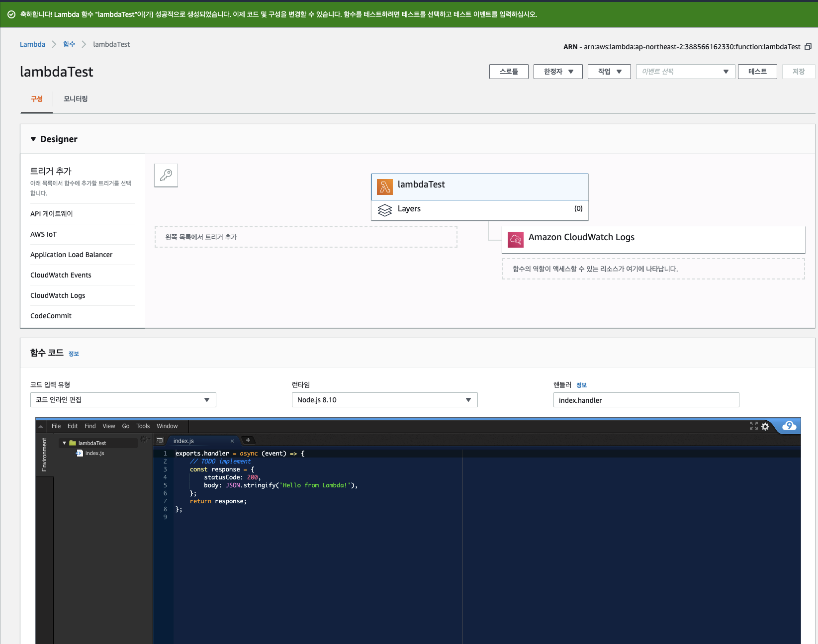Click the key permissions icon in Designer

[x=166, y=175]
